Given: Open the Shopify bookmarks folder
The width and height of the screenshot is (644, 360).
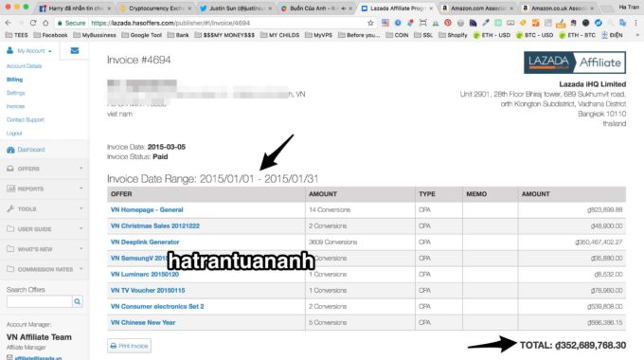Looking at the screenshot, I should pyautogui.click(x=453, y=35).
